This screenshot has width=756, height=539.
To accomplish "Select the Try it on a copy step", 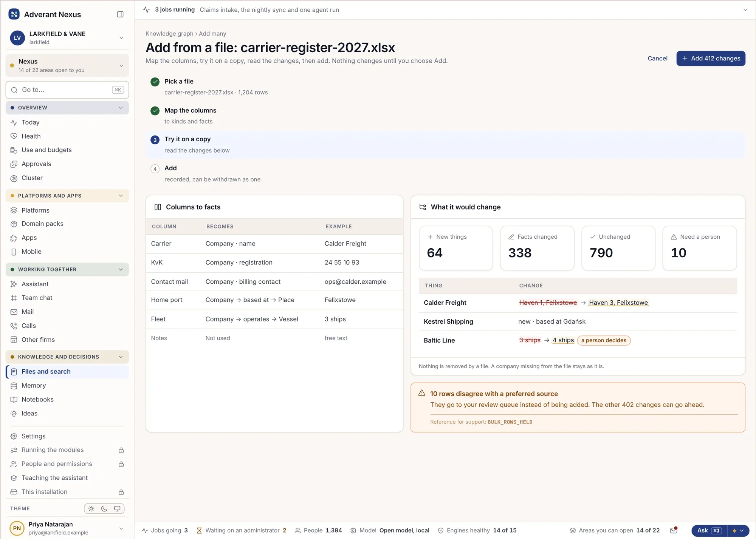I will (445, 145).
